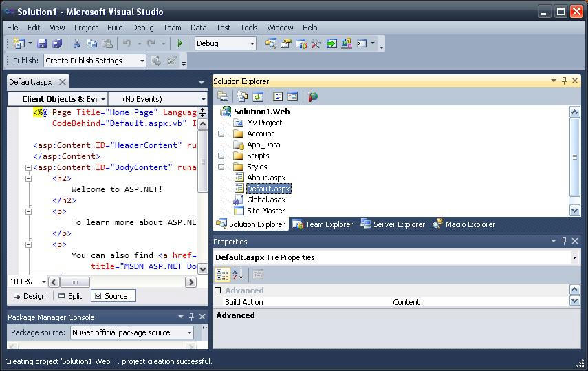Switch to the Server Explorer tab
The height and width of the screenshot is (371, 588).
393,224
